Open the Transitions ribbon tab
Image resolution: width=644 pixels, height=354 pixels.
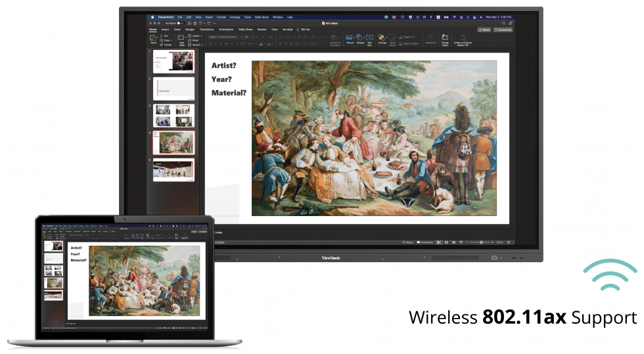pos(206,30)
